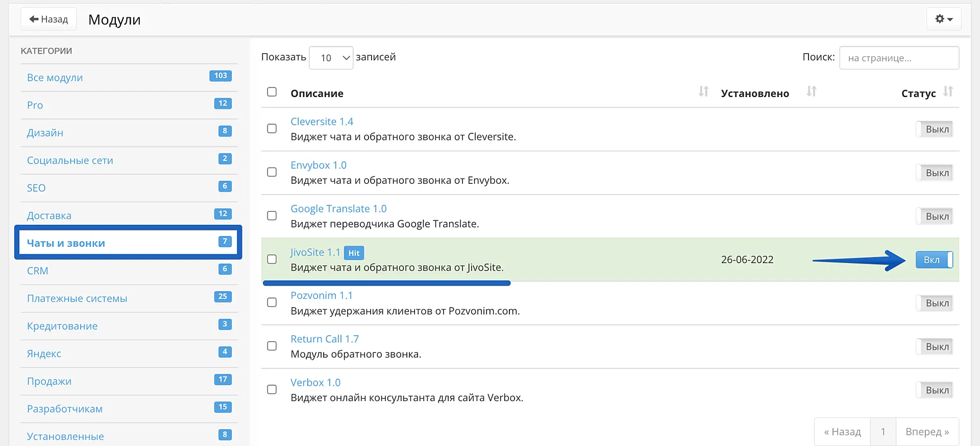Expand the records-per-page dropdown showing 10

331,58
